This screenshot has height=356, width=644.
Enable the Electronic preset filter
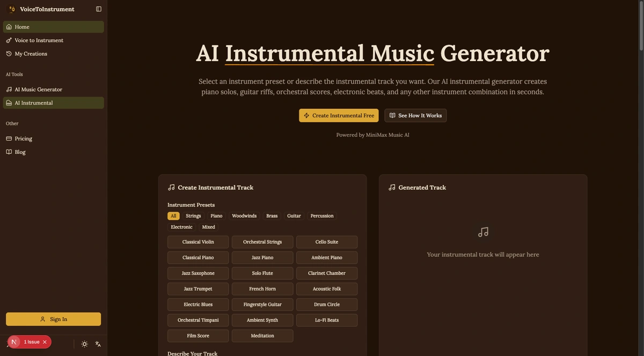pyautogui.click(x=181, y=227)
